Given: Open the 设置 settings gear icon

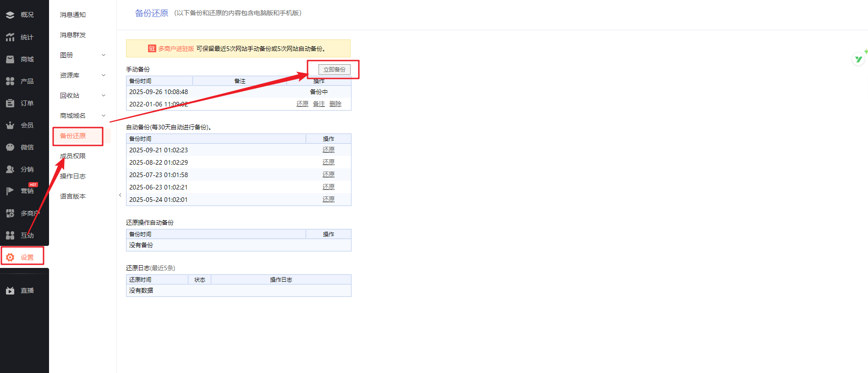Looking at the screenshot, I should pos(10,257).
